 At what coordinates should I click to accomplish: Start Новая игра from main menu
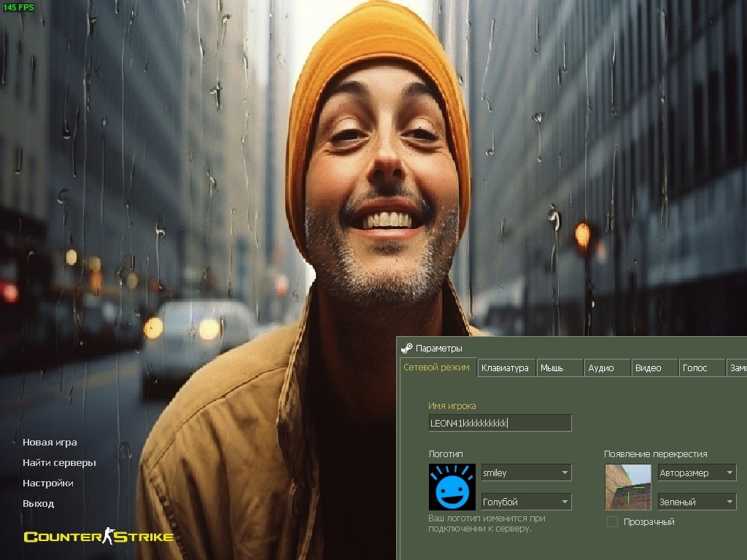tap(50, 443)
